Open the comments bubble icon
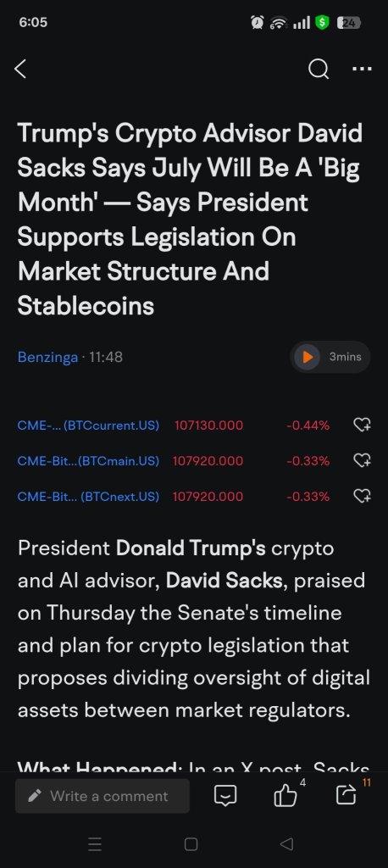The height and width of the screenshot is (868, 388). coord(225,797)
